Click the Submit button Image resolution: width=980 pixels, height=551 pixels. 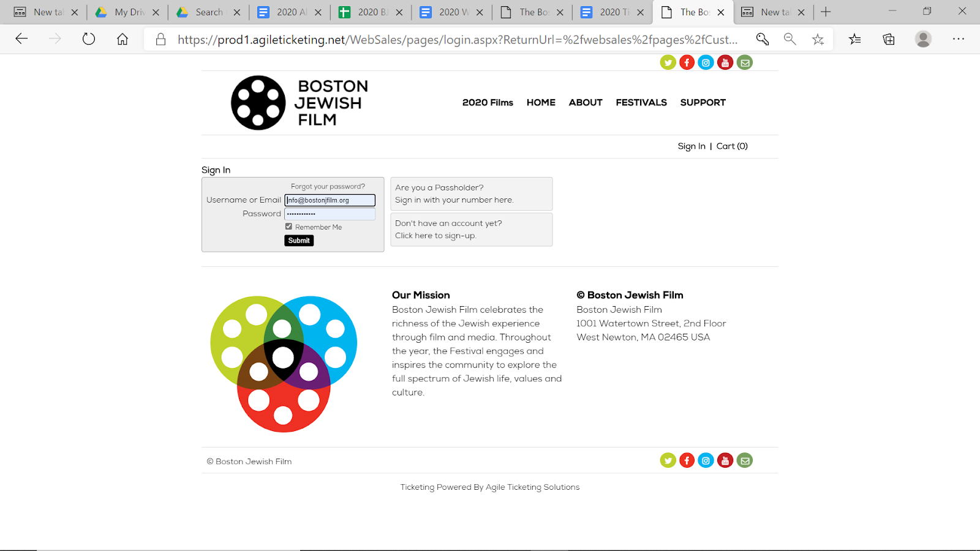click(x=299, y=241)
